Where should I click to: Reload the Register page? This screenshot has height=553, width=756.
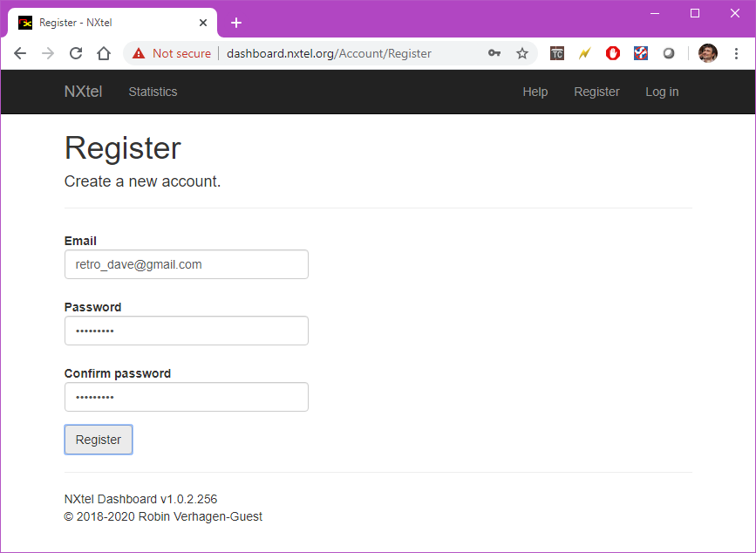[76, 53]
